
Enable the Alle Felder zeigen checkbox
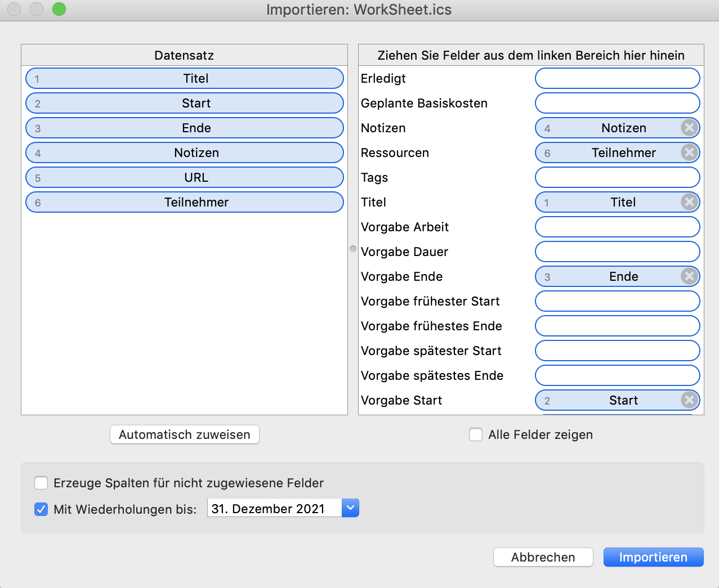click(476, 434)
